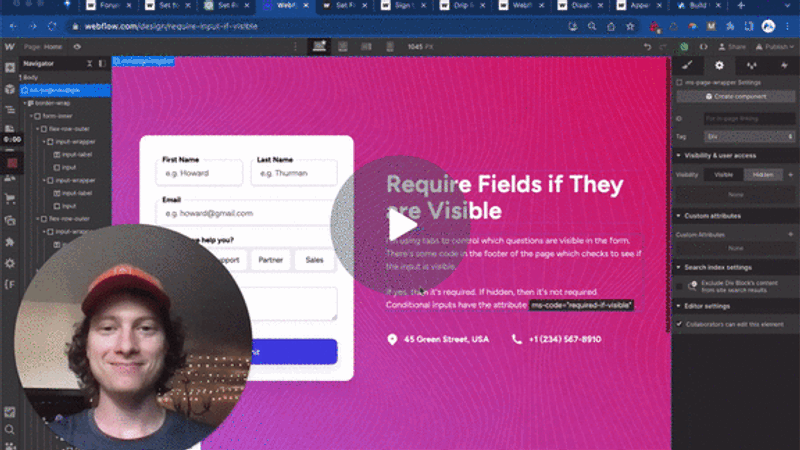Screen dimensions: 800x450
Task: Open the Add elements panel in left sidebar
Action: tap(10, 68)
